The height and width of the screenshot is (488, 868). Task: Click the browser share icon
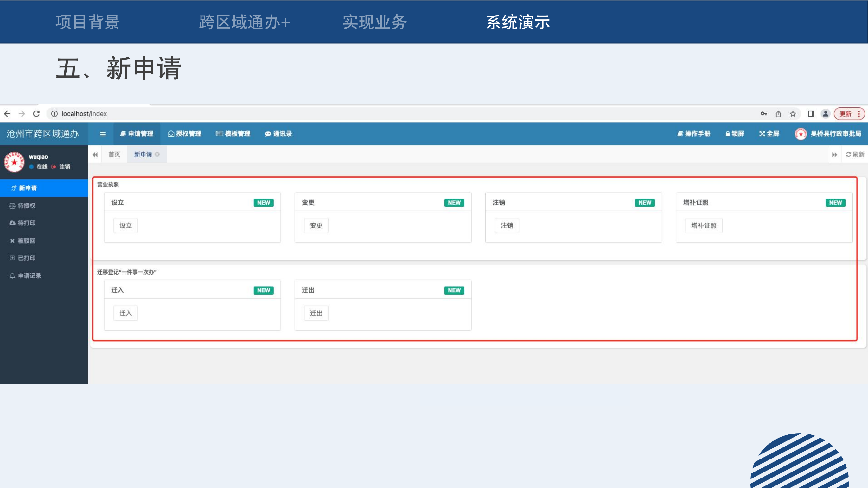pos(778,114)
